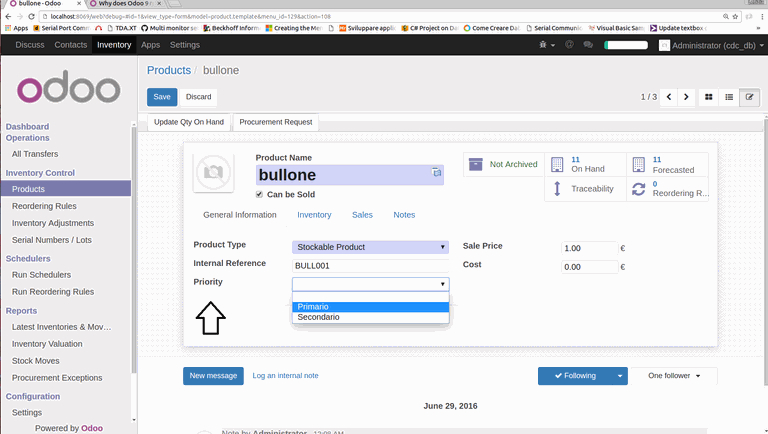The width and height of the screenshot is (768, 434).
Task: Open Stock Moves in sidebar
Action: (36, 361)
